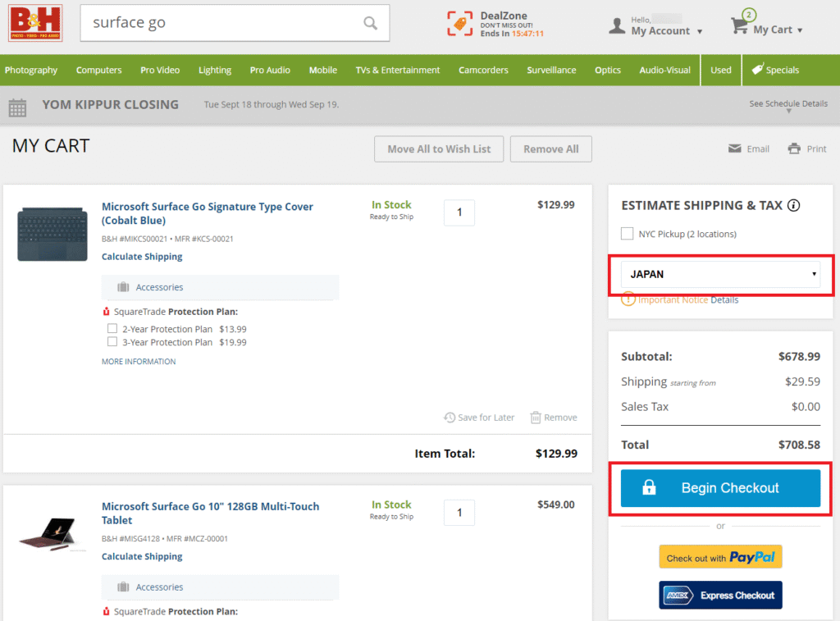Viewport: 840px width, 621px height.
Task: Click the account person icon
Action: pyautogui.click(x=617, y=25)
